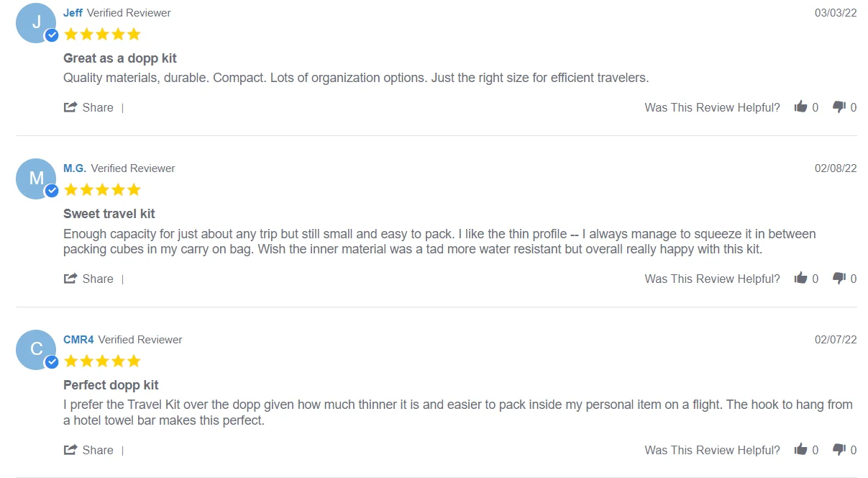Open reviewer name M.G.
The height and width of the screenshot is (478, 868).
(75, 168)
